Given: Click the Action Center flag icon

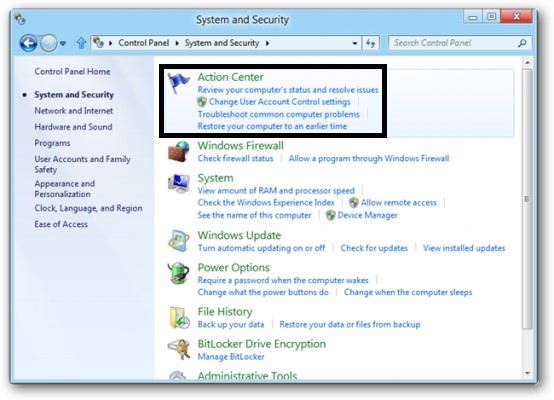Looking at the screenshot, I should point(178,82).
